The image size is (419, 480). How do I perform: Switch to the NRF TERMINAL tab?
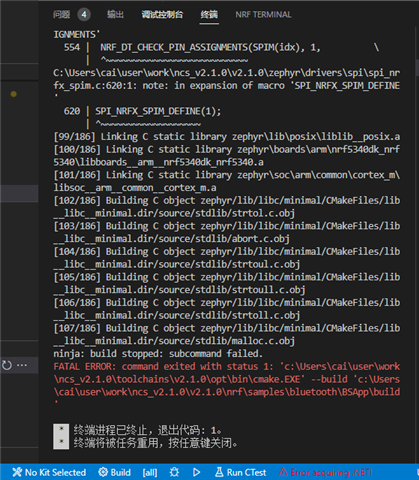pos(263,15)
